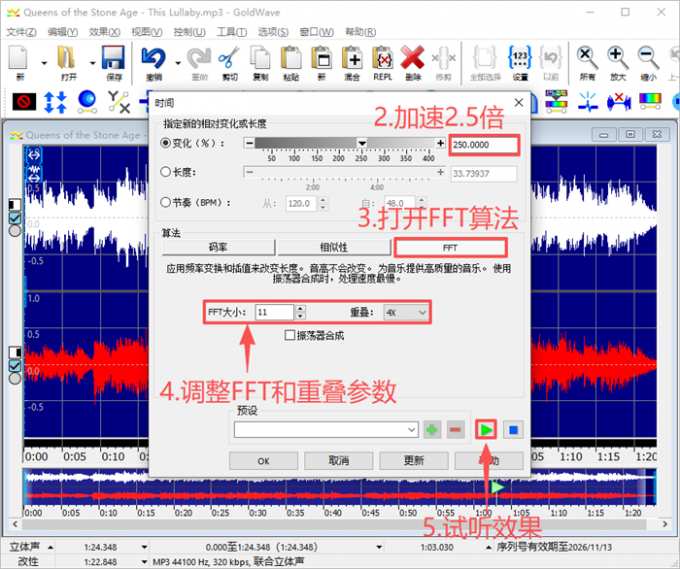Open the 视图 menu

point(147,32)
